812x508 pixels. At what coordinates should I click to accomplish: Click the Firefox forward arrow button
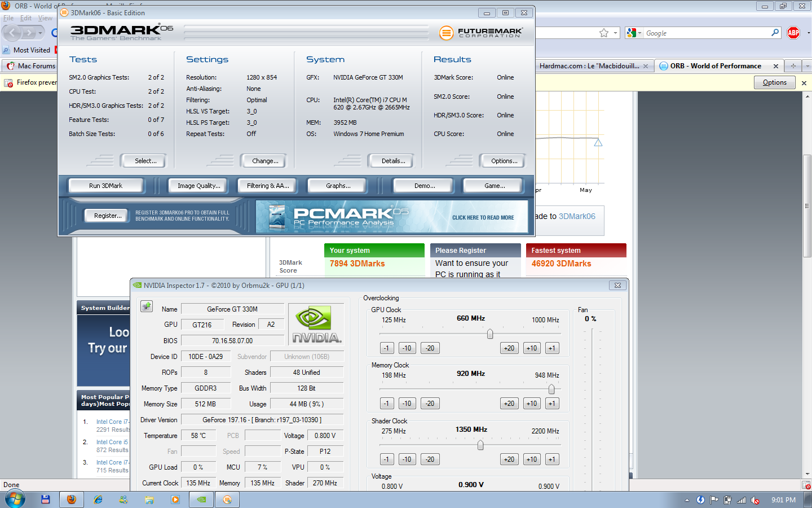(29, 33)
